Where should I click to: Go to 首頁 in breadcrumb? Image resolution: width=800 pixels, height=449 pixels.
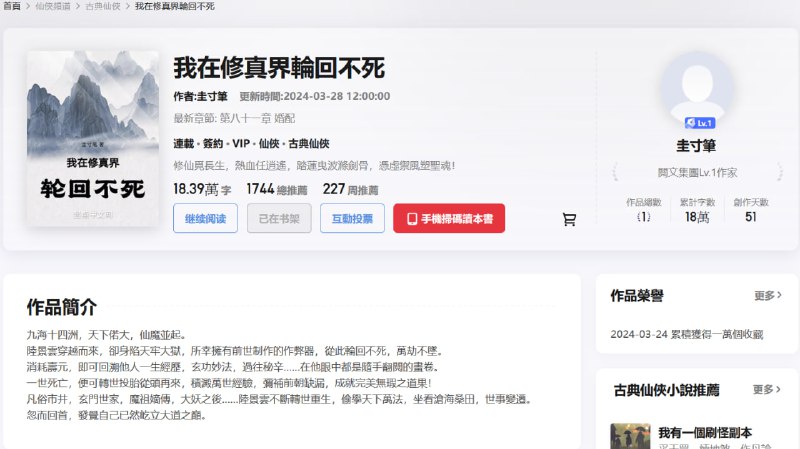(12, 6)
